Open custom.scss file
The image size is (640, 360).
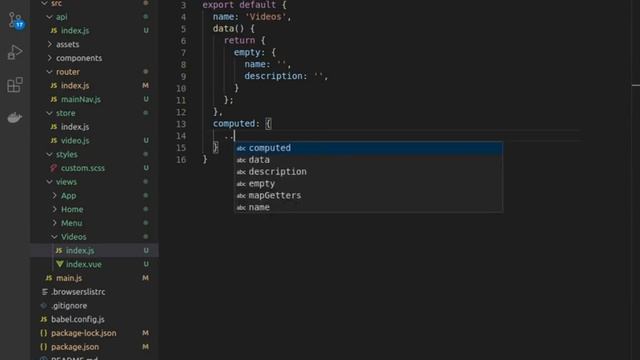tap(82, 168)
